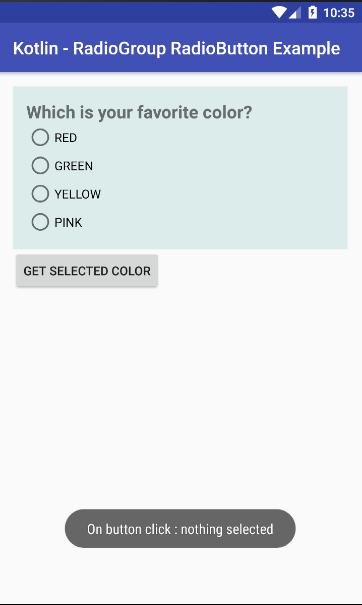
Task: Choose the YELLOW radio button circle
Action: click(40, 194)
